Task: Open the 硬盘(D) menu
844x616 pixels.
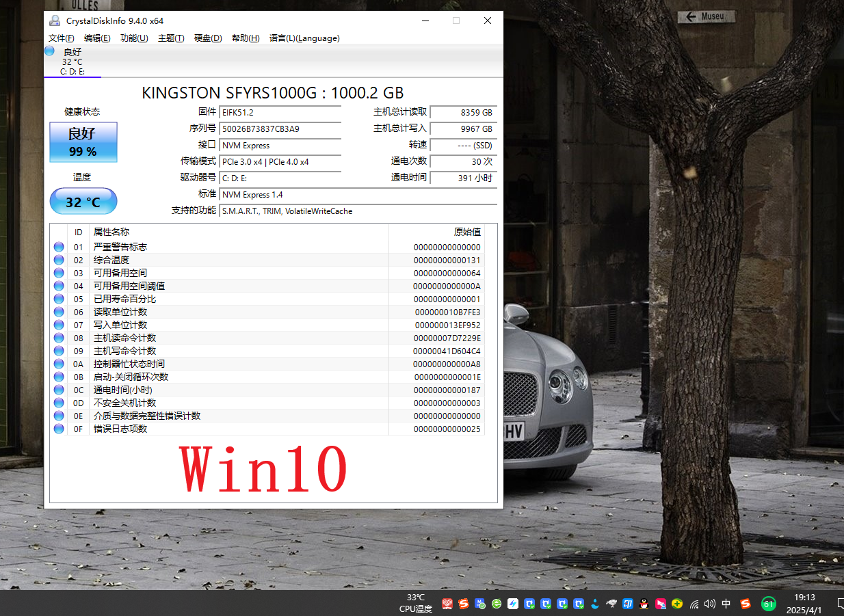Action: coord(208,38)
